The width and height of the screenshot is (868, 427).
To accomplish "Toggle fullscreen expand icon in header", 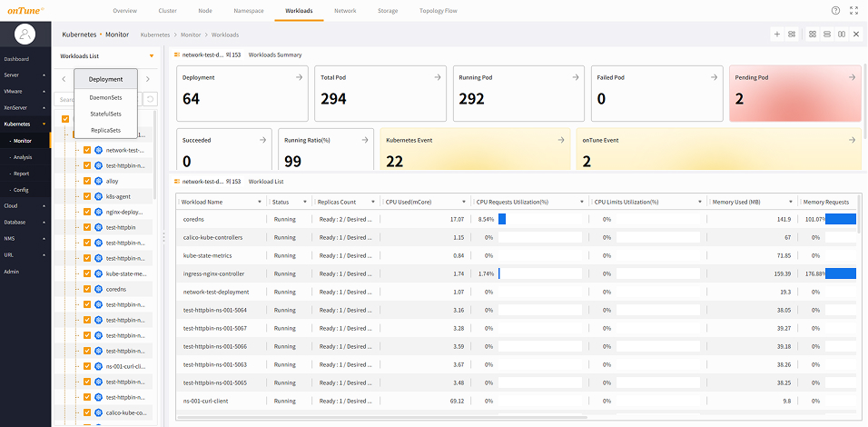I will [854, 11].
